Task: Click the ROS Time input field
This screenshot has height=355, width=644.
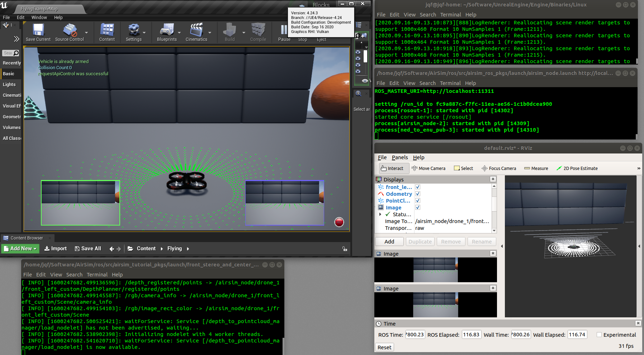Action: (415, 334)
